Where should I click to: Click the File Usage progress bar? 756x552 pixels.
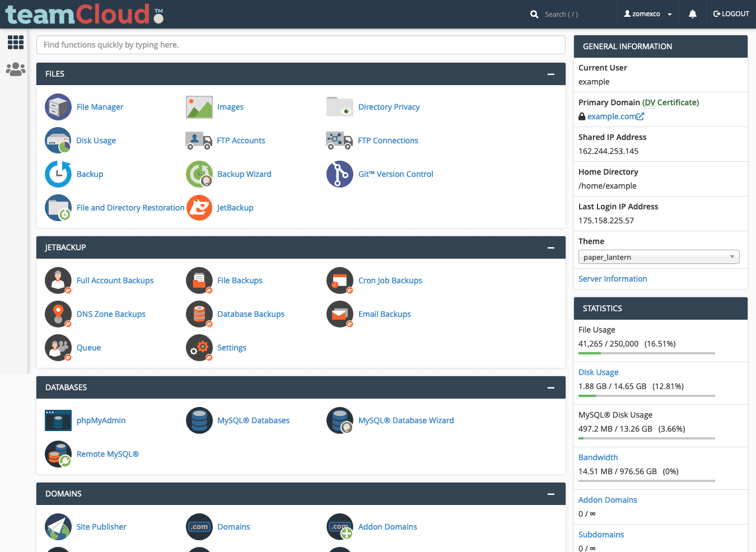click(x=647, y=353)
